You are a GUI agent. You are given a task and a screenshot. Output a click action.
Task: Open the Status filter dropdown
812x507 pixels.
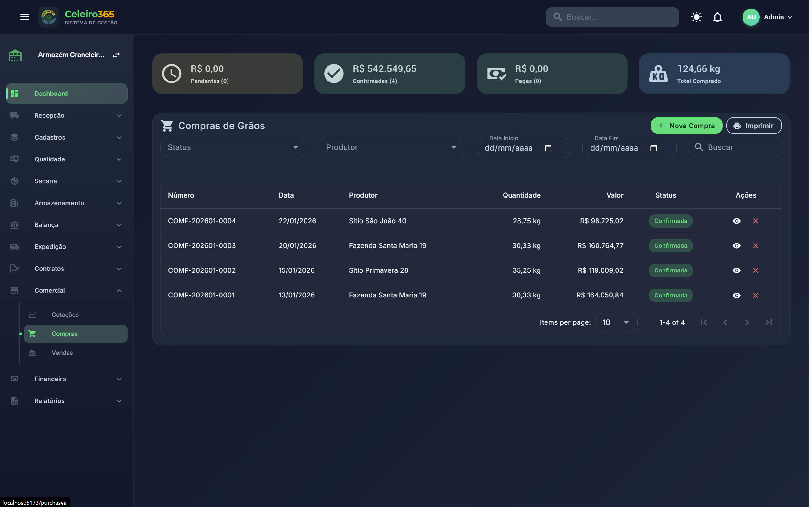click(234, 148)
